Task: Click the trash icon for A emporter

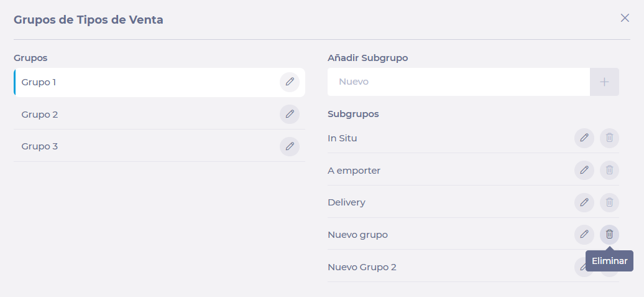Action: pos(609,170)
